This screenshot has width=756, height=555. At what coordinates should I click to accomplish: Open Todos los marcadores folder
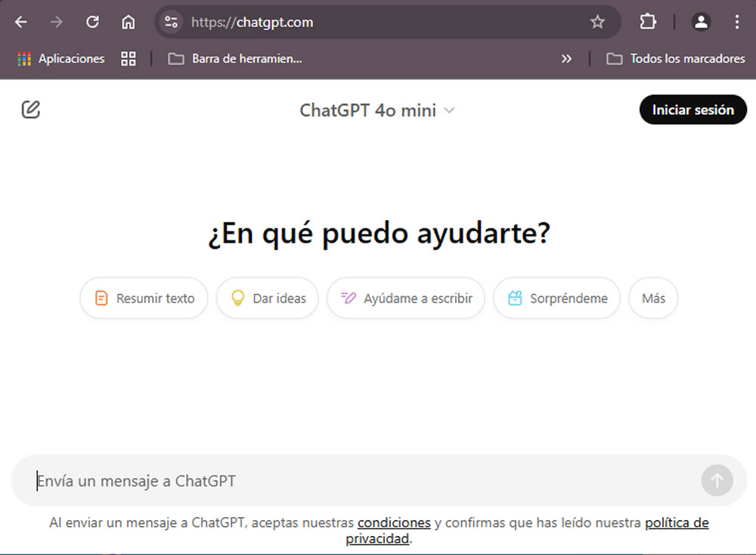675,59
